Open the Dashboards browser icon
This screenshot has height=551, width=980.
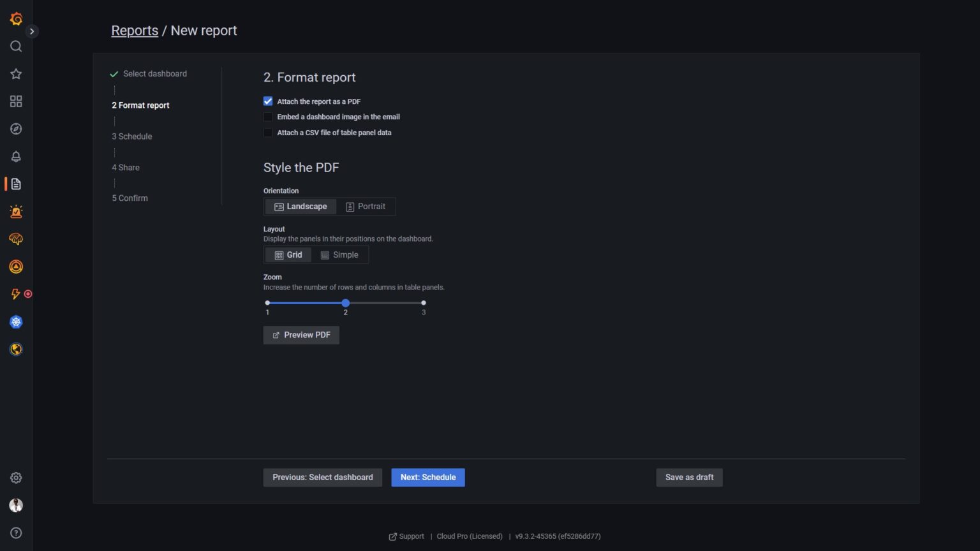pyautogui.click(x=15, y=101)
